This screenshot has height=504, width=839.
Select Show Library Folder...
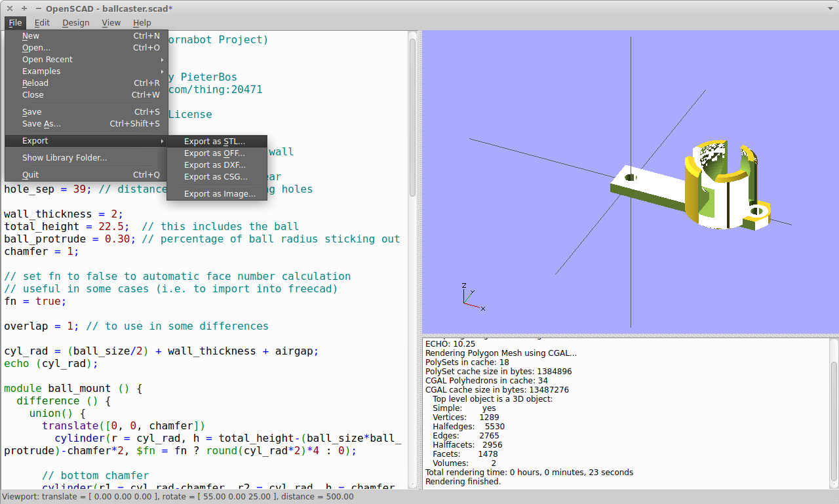pos(87,158)
